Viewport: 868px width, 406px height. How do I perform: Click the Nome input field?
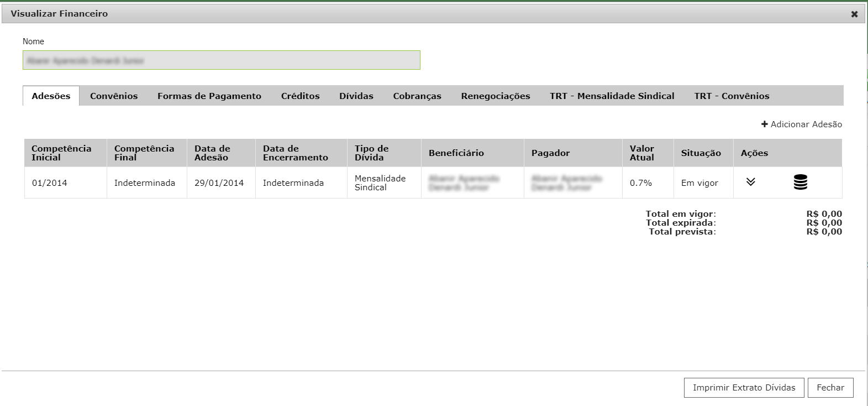[x=221, y=60]
